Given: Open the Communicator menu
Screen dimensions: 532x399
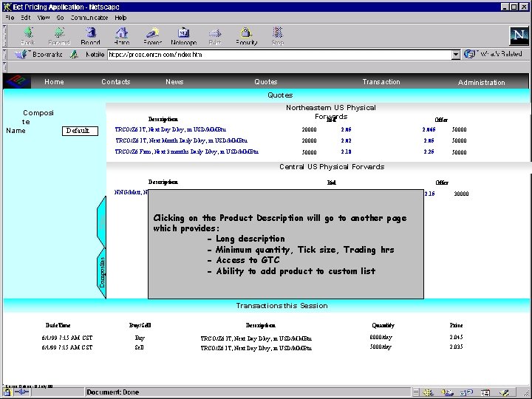Looking at the screenshot, I should [89, 17].
